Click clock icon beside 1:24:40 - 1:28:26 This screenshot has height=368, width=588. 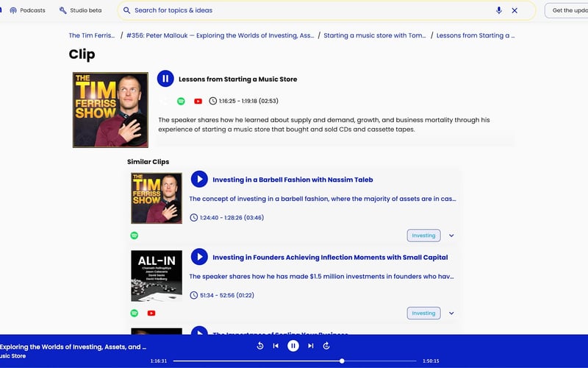click(x=193, y=217)
